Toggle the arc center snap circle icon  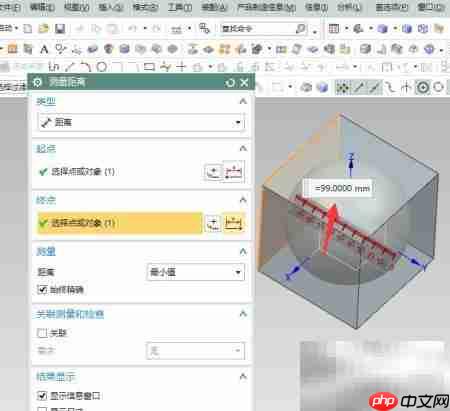(423, 87)
